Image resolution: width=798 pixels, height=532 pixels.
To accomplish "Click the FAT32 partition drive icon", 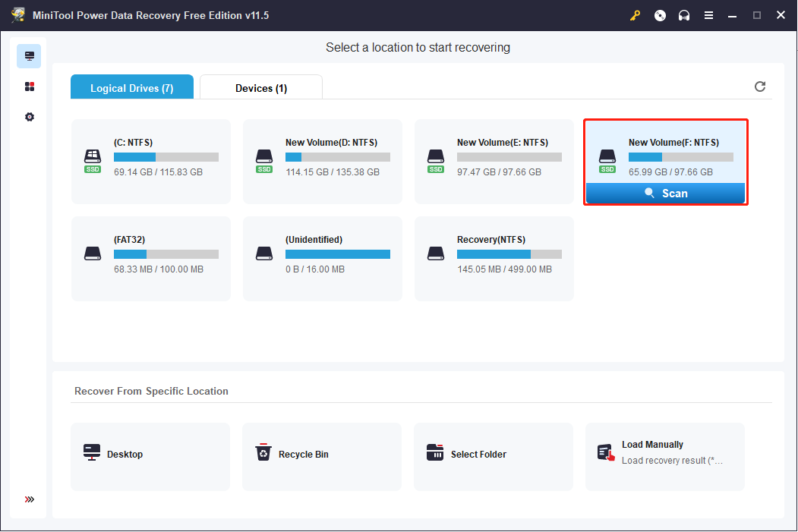I will (x=93, y=253).
